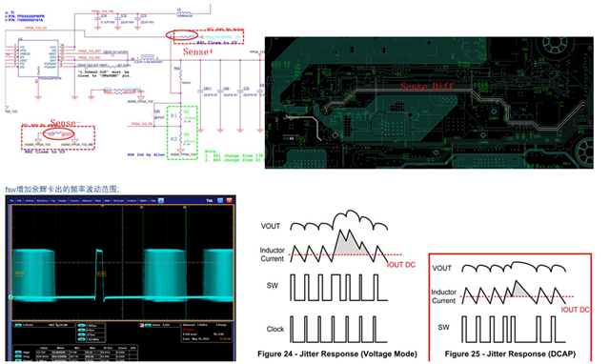
Task: Click the red Stopped acquisition status text
Action: [x=189, y=330]
